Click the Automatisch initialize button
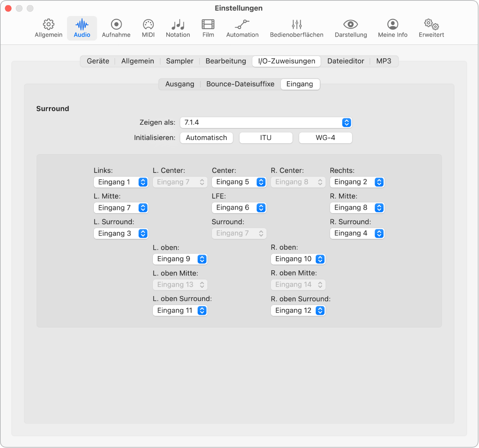Image resolution: width=479 pixels, height=448 pixels. pos(207,138)
